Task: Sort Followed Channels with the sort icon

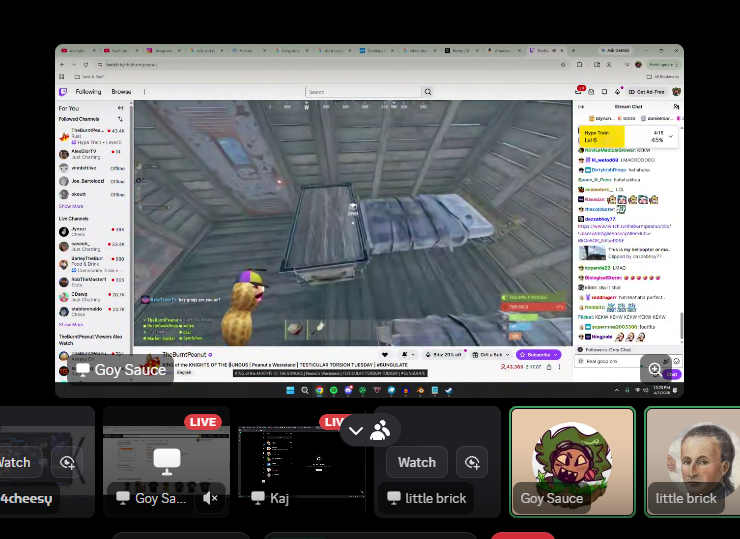Action: pos(120,119)
